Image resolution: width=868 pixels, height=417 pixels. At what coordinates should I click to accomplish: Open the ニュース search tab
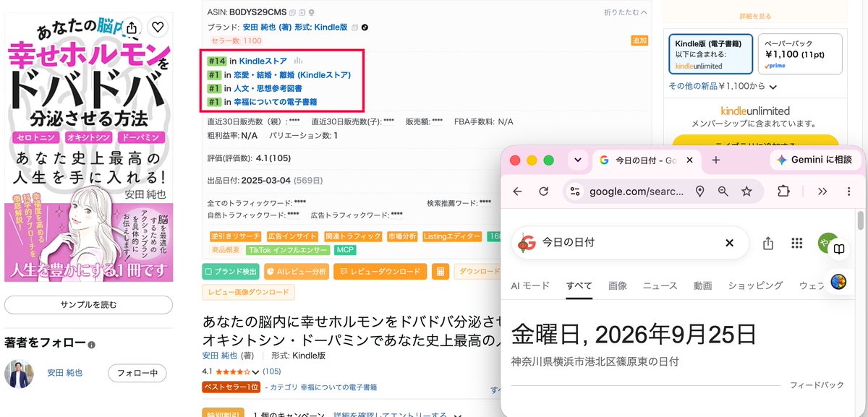click(660, 285)
